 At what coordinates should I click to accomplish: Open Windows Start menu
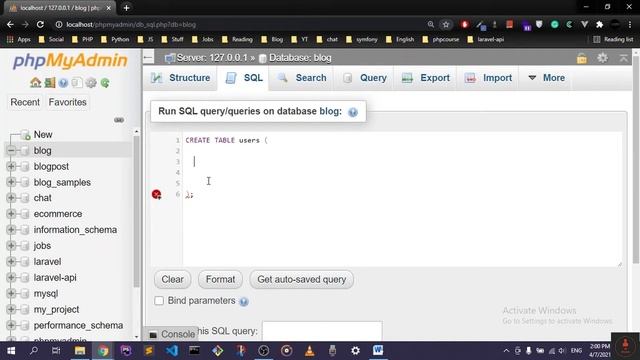pyautogui.click(x=11, y=350)
